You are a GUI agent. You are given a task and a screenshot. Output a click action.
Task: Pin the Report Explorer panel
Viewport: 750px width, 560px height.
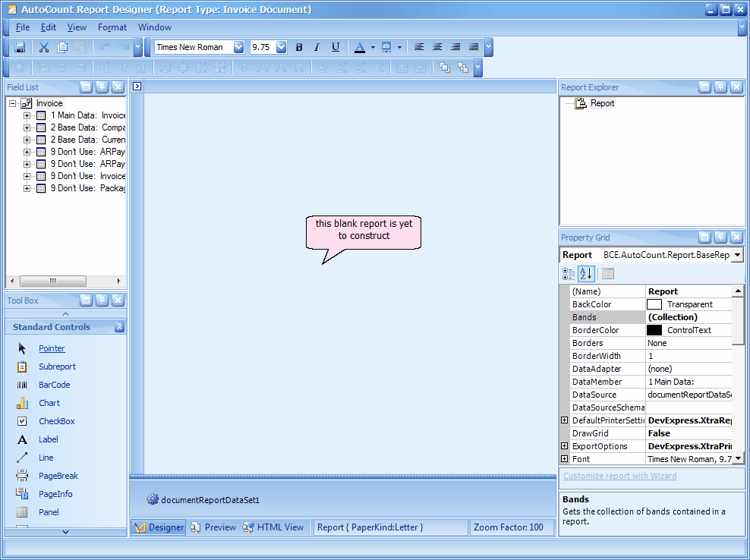click(x=721, y=87)
